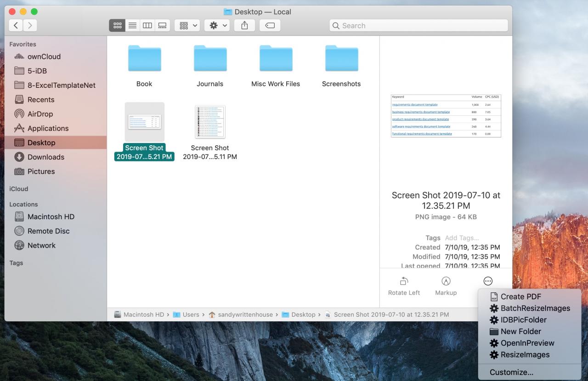Select Remote Disc in Locations
The width and height of the screenshot is (588, 381).
(55, 231)
